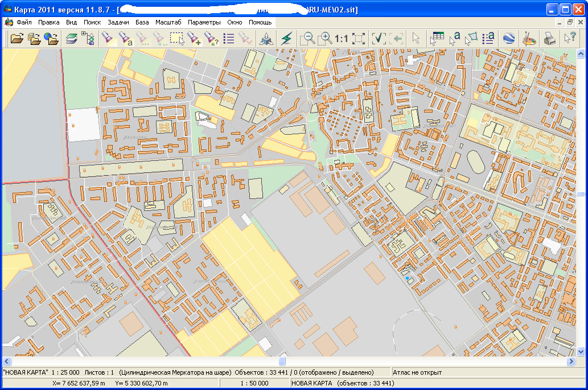Open the map layers stack tool
588x390 pixels.
(71, 39)
